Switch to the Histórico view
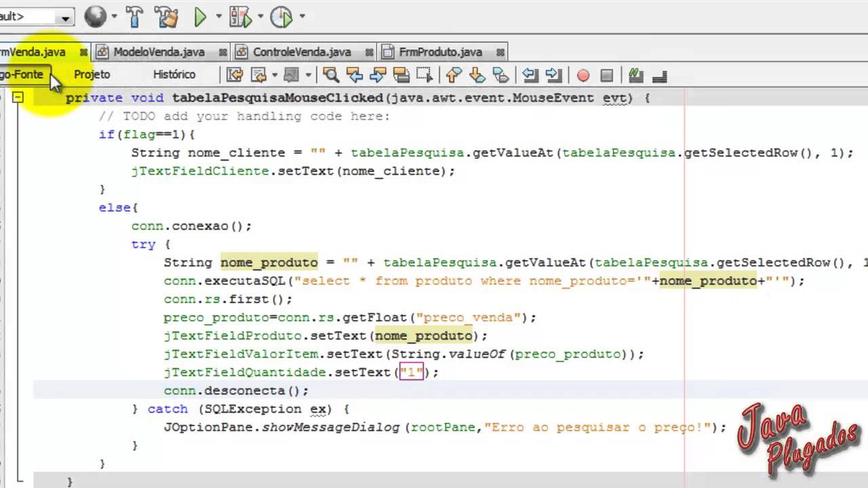Image resolution: width=868 pixels, height=488 pixels. [x=174, y=74]
